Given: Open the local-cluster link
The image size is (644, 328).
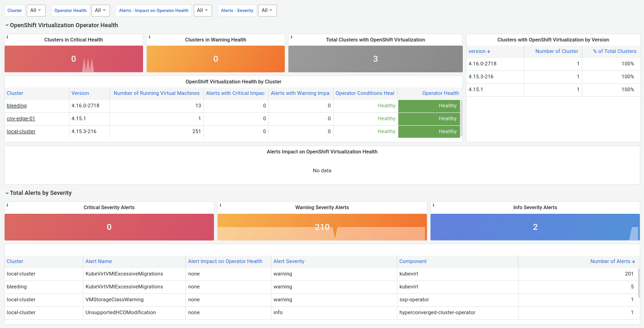Looking at the screenshot, I should point(21,131).
